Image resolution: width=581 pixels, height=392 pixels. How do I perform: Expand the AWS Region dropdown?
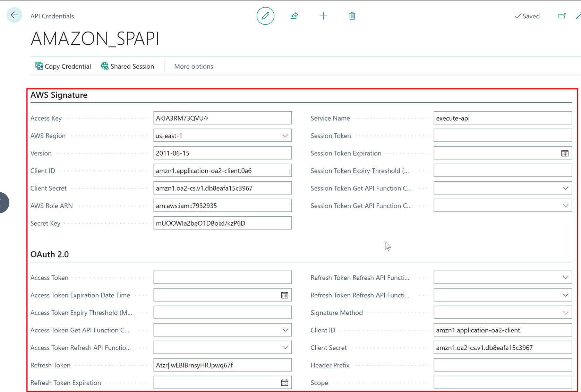click(285, 136)
